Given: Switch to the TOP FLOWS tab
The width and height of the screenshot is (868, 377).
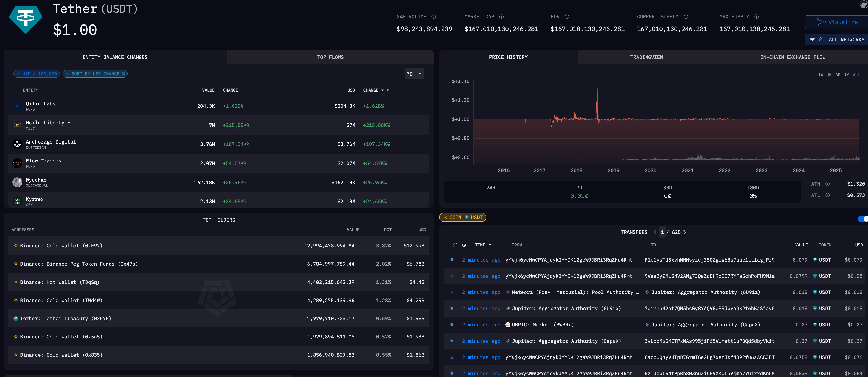Looking at the screenshot, I should point(330,57).
